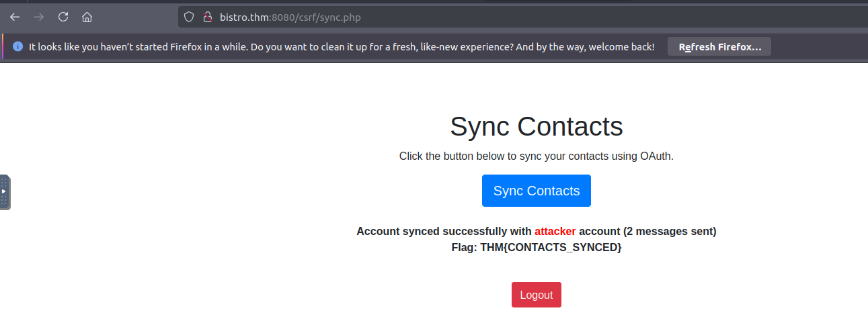Go back to the previous page
Viewport: 868px width, 333px height.
(x=15, y=17)
